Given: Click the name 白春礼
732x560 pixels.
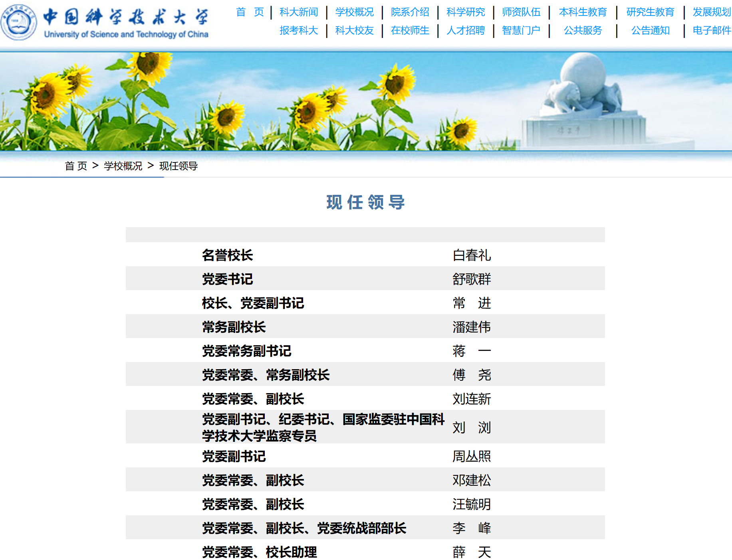Looking at the screenshot, I should [472, 255].
